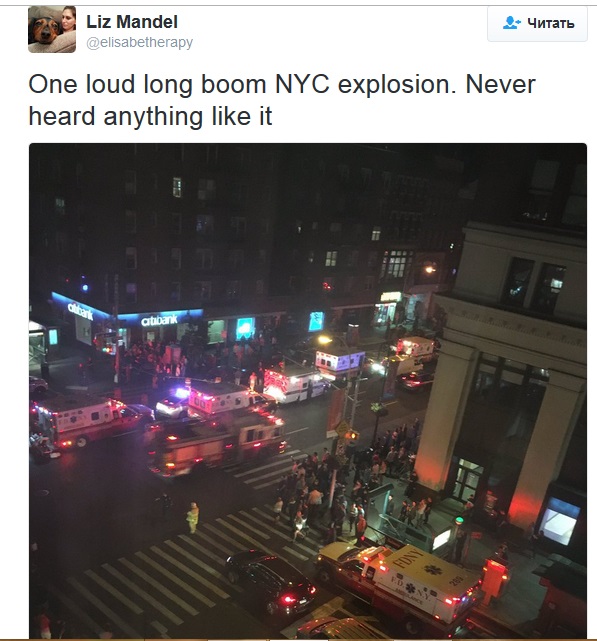Click the fire truck in the intersection
The width and height of the screenshot is (597, 641).
tap(217, 444)
